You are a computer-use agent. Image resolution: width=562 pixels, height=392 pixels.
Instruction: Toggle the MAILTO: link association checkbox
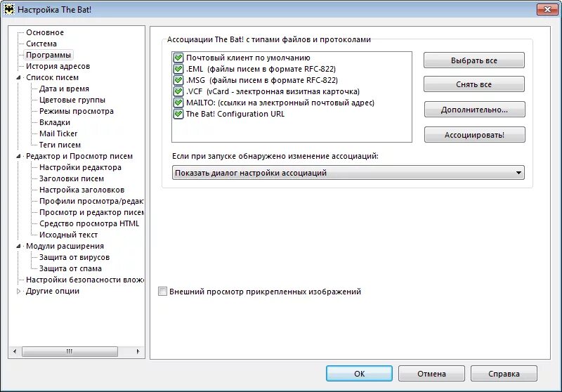(178, 103)
